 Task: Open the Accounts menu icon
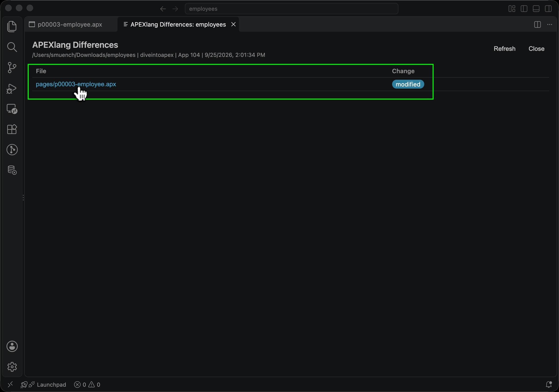coord(12,346)
